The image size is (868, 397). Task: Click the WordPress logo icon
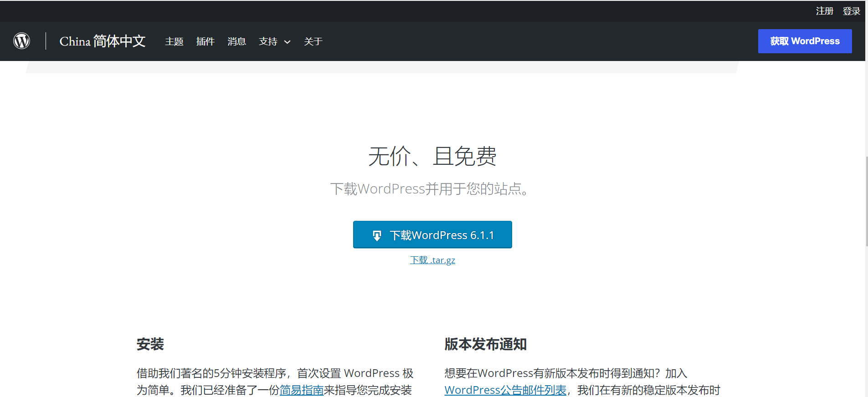(x=21, y=41)
